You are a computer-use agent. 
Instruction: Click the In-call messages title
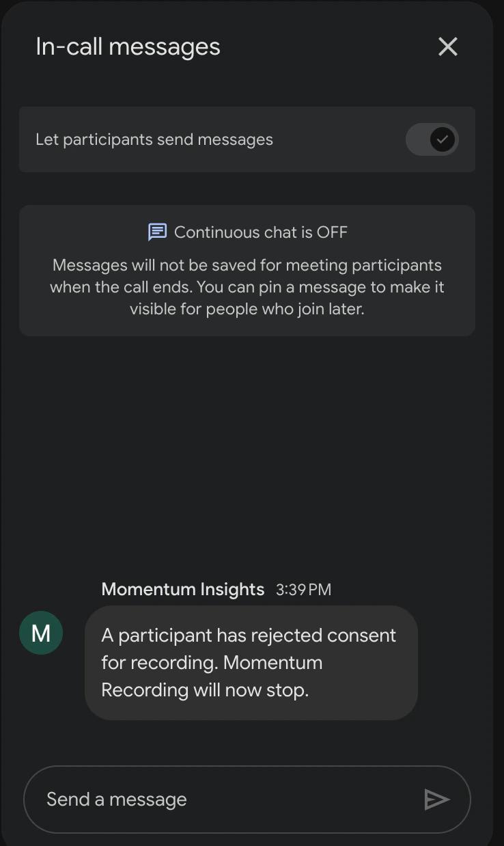coord(127,46)
